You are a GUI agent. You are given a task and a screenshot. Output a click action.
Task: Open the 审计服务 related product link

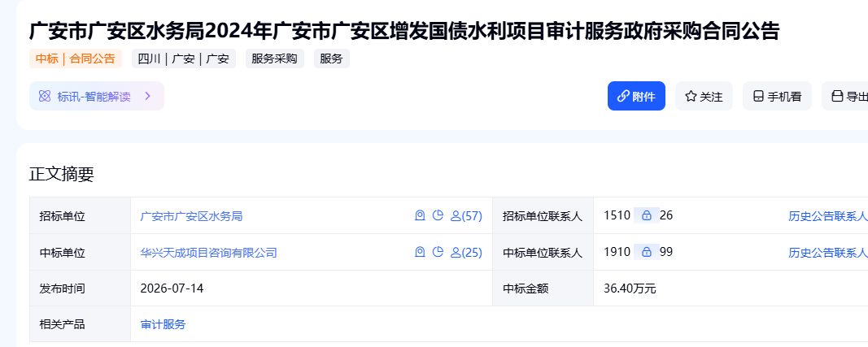point(164,324)
